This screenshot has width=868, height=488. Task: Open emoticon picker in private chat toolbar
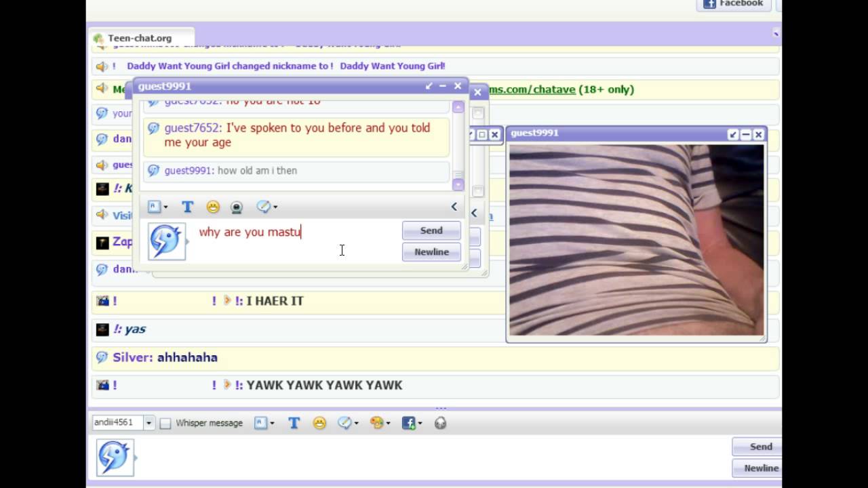coord(213,207)
